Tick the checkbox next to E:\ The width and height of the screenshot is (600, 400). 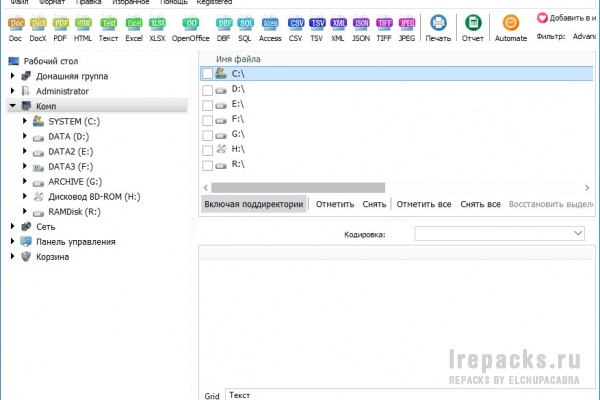[x=207, y=105]
